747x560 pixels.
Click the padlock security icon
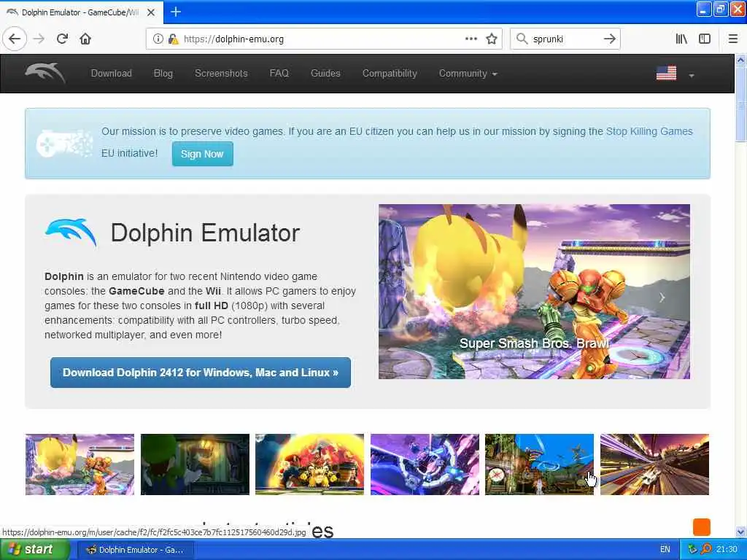click(173, 39)
